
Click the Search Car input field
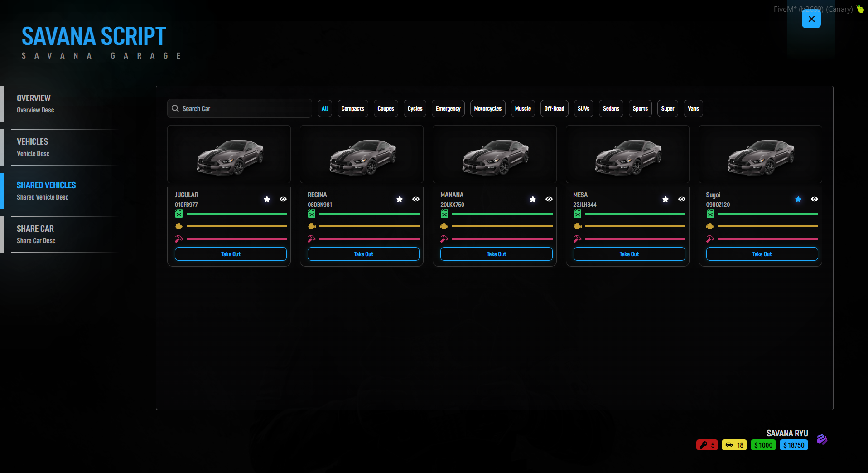240,108
